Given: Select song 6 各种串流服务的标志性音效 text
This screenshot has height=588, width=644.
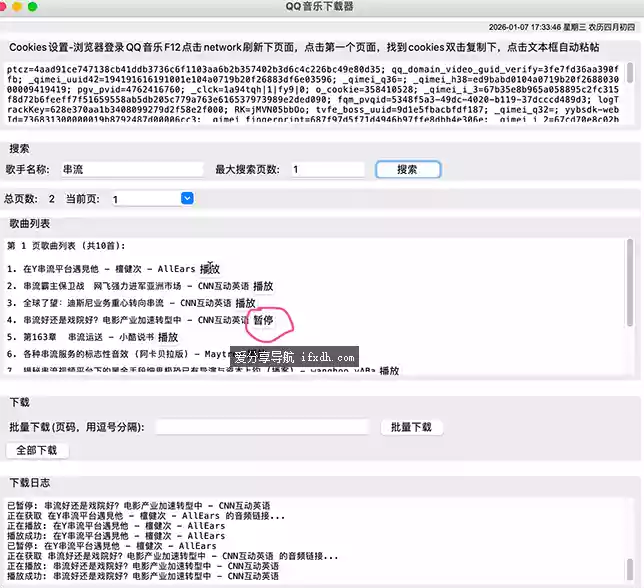Looking at the screenshot, I should pyautogui.click(x=105, y=354).
